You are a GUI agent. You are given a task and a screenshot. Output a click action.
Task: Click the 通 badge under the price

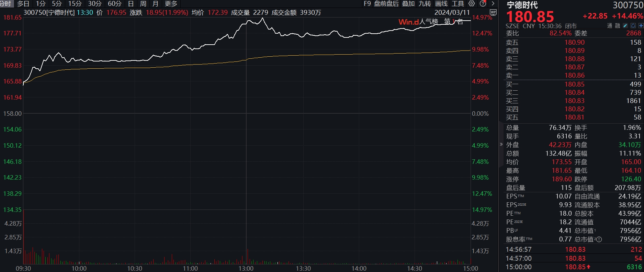[610, 26]
